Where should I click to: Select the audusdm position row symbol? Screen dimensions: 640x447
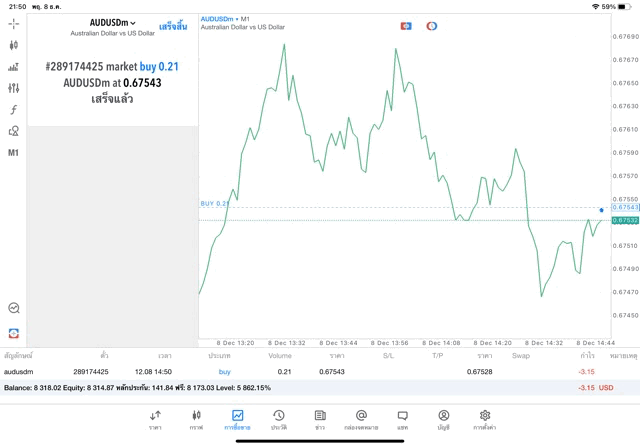[18, 372]
